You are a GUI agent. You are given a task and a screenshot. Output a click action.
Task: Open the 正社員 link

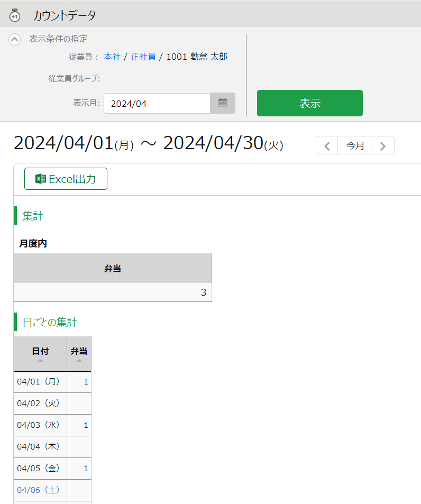(x=143, y=57)
